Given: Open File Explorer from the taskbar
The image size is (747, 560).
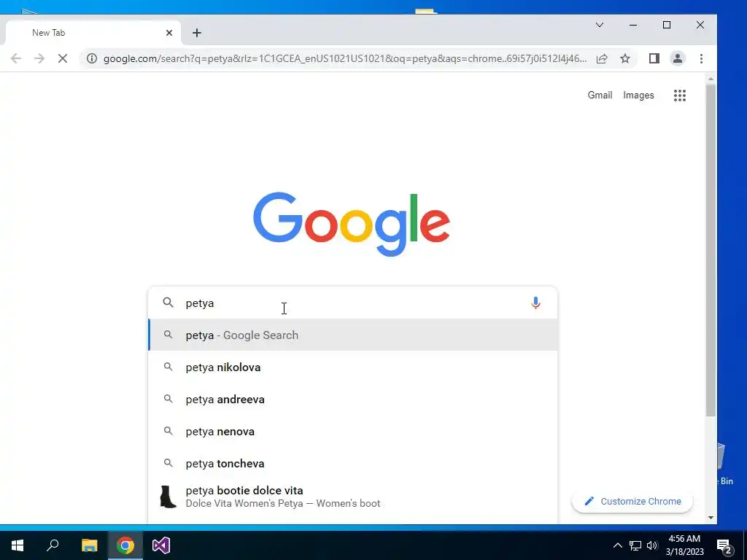Looking at the screenshot, I should coord(89,545).
